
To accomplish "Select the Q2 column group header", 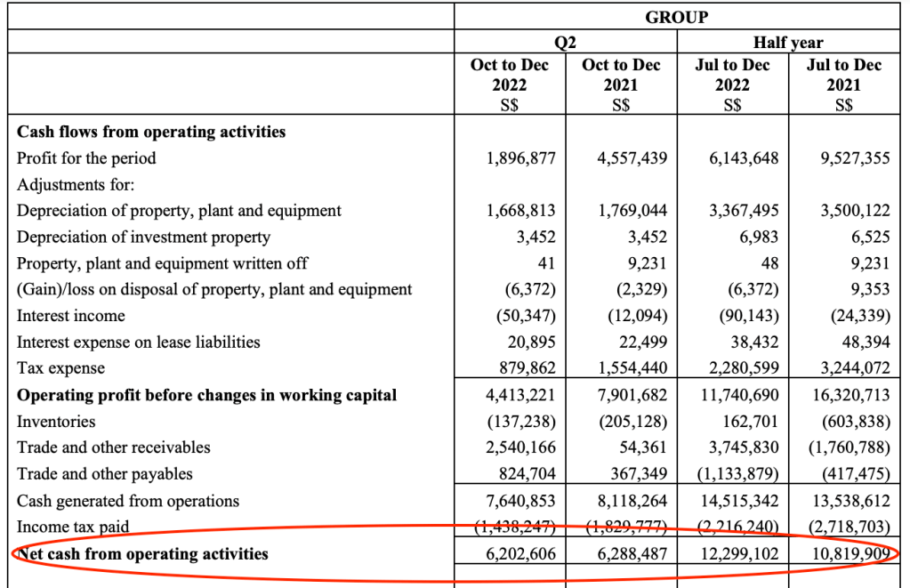I will (566, 43).
